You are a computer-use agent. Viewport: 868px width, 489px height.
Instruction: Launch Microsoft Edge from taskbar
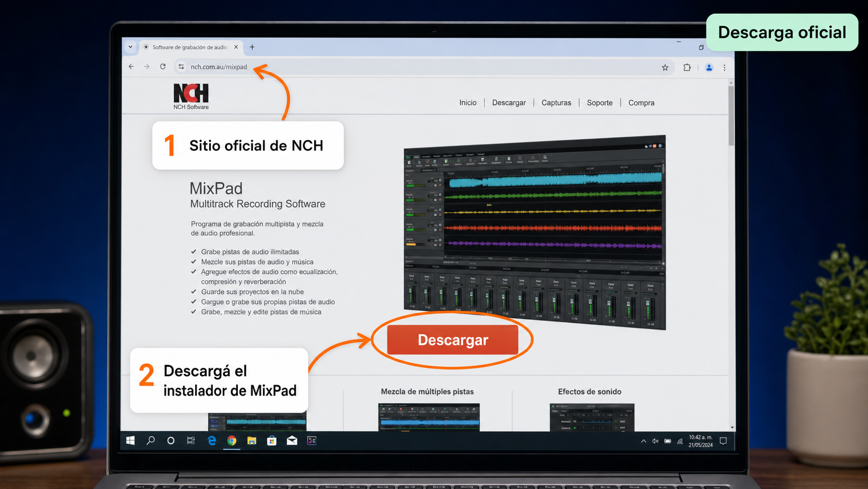point(212,441)
